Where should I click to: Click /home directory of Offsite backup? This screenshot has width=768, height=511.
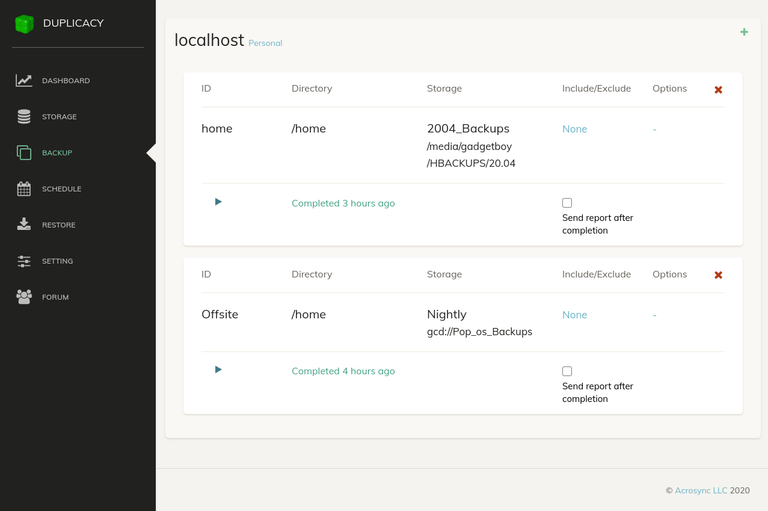pyautogui.click(x=308, y=314)
